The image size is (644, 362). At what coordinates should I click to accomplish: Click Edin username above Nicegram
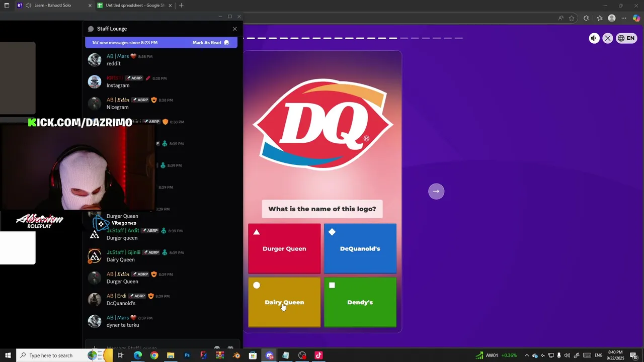[x=118, y=100]
